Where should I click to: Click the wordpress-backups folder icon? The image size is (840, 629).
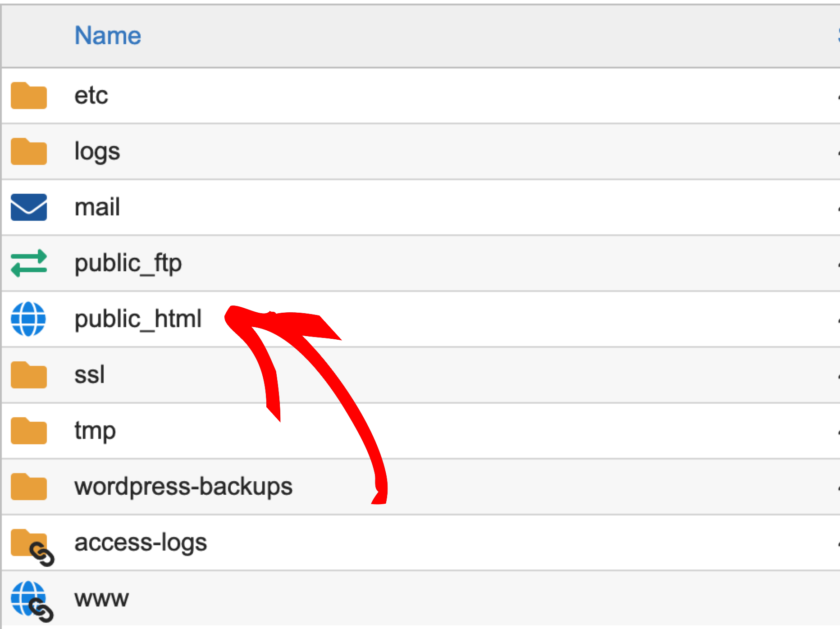coord(29,487)
